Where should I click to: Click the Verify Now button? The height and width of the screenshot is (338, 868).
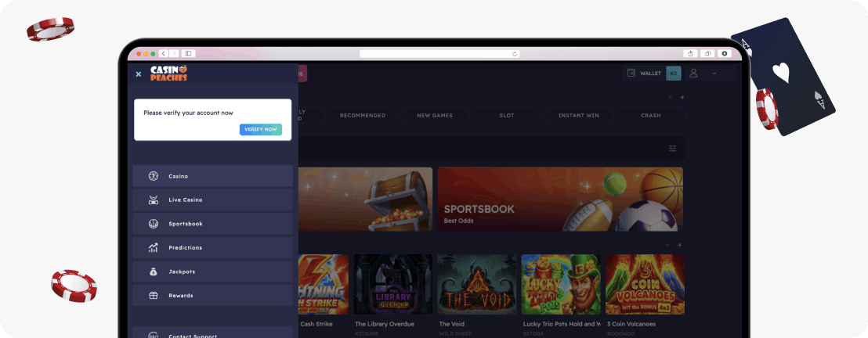tap(261, 129)
